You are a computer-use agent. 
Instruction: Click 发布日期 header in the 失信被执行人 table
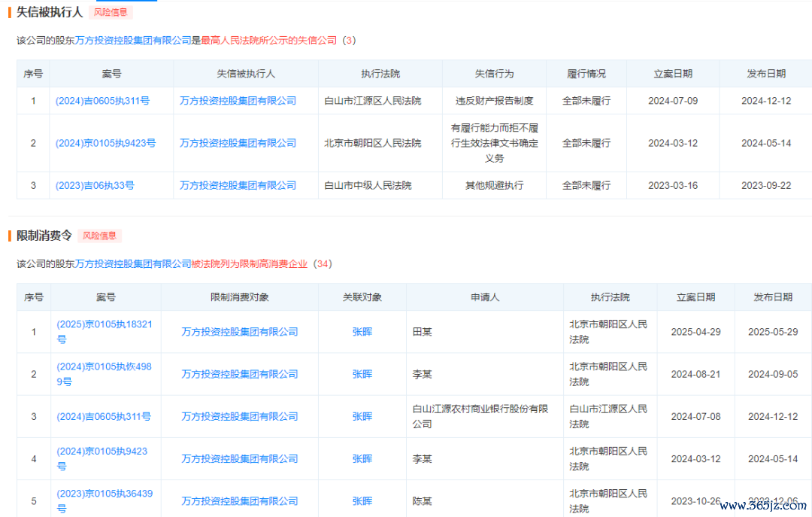(766, 74)
